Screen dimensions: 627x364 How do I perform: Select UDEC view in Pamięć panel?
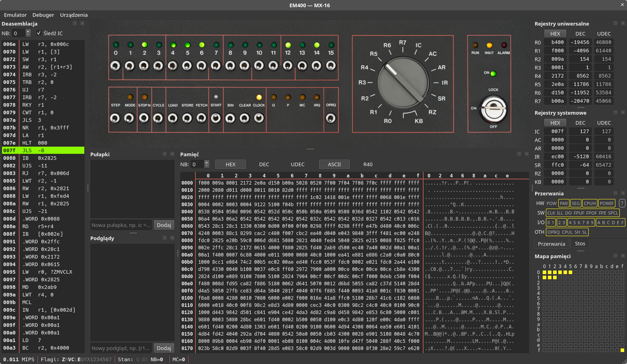click(x=298, y=164)
